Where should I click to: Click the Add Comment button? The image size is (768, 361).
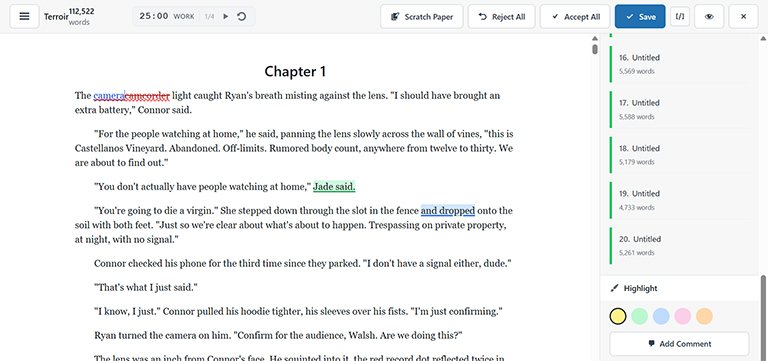pyautogui.click(x=679, y=344)
